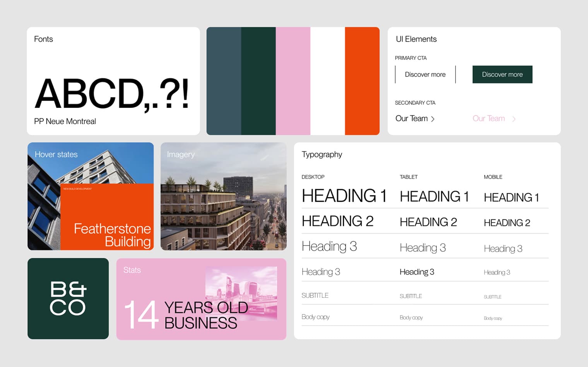The height and width of the screenshot is (367, 588).
Task: Select the Desktop Heading 1 text sample
Action: (344, 195)
